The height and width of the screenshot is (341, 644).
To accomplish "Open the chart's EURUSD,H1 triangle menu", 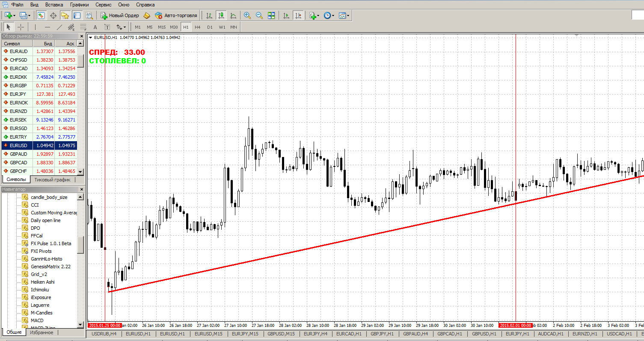I will click(x=90, y=38).
